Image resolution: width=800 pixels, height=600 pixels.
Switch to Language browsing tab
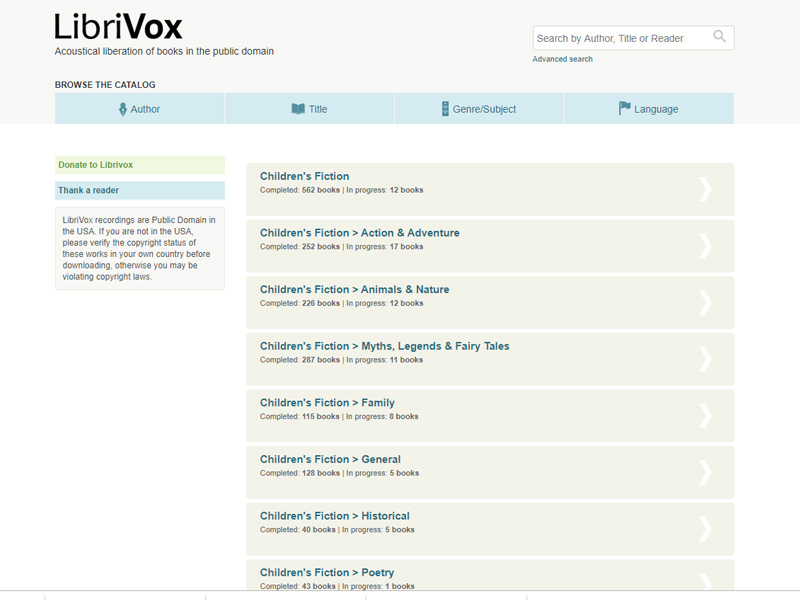tap(649, 109)
